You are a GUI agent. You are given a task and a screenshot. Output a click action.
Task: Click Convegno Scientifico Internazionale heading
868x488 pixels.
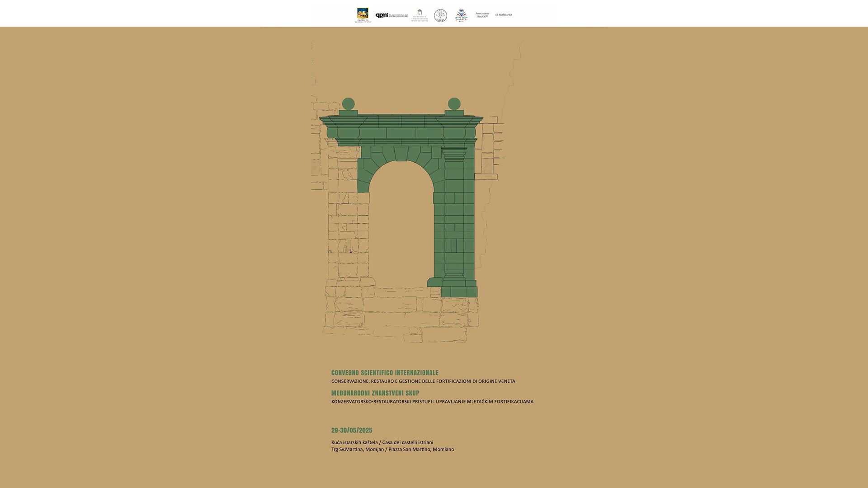(x=385, y=373)
